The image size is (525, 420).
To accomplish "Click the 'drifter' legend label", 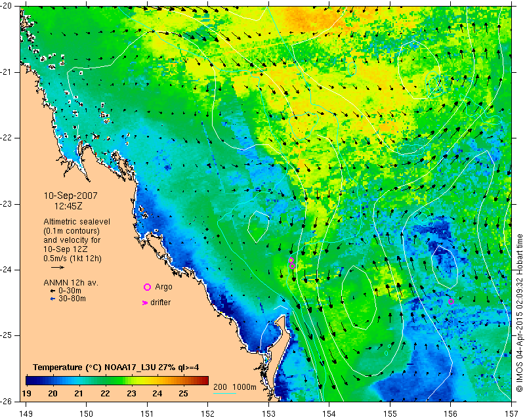I will tap(160, 303).
